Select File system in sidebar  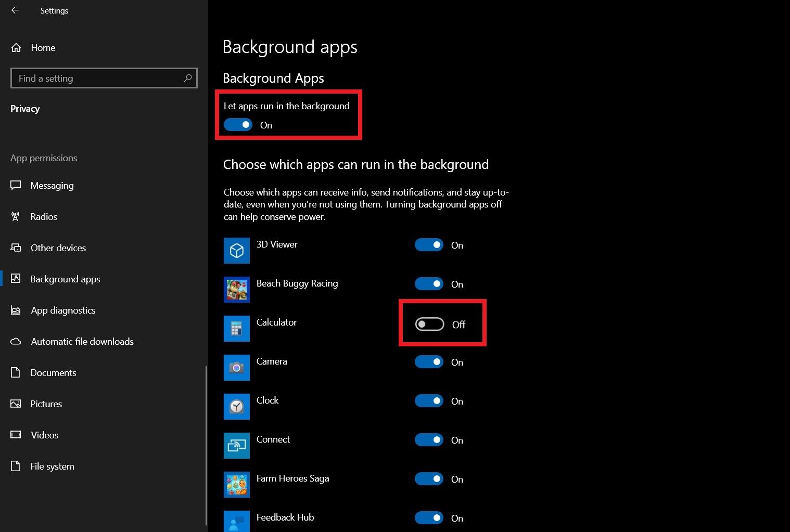point(52,466)
